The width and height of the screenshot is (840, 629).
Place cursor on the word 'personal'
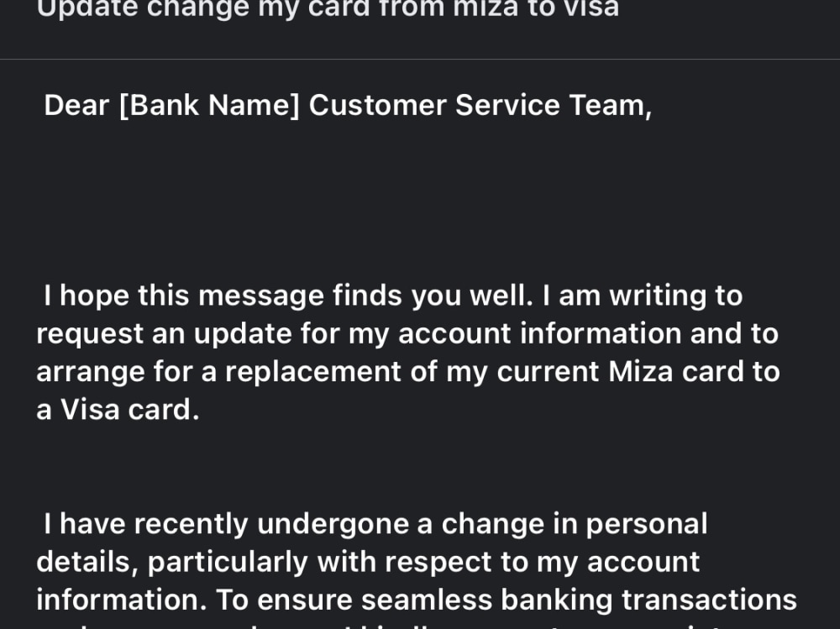click(647, 525)
